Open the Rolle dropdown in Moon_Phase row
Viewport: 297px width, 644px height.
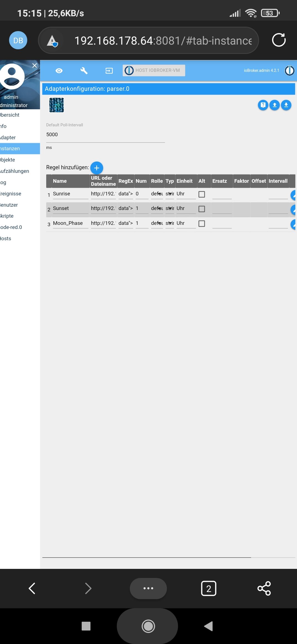click(157, 223)
